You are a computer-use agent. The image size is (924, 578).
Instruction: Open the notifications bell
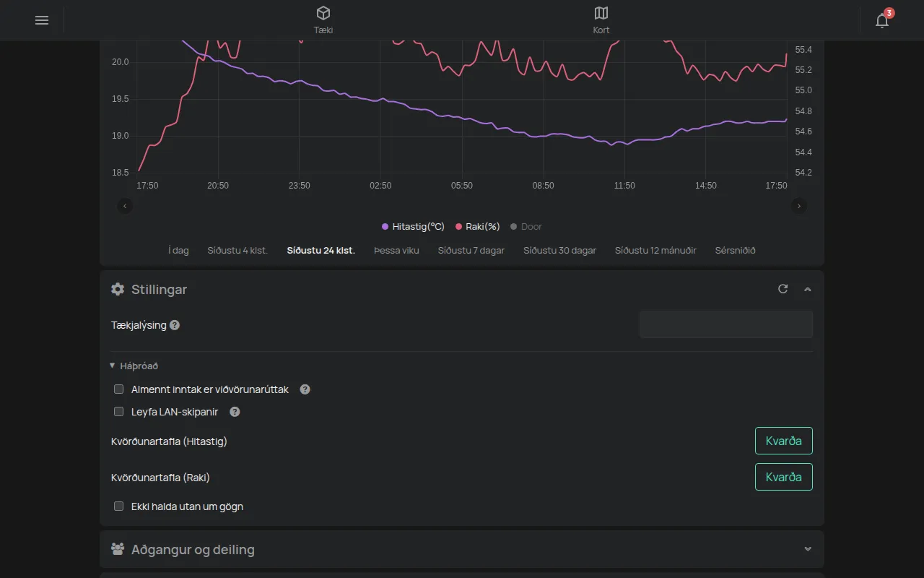pos(882,20)
